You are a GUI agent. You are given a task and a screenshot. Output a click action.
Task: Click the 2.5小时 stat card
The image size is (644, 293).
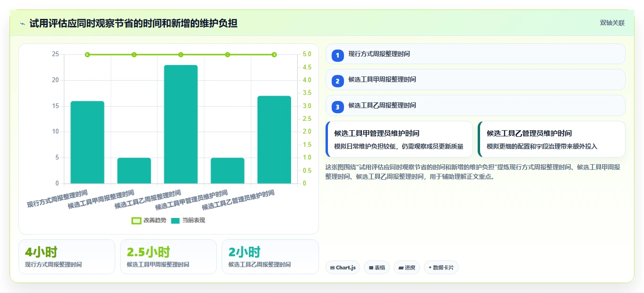coord(168,257)
